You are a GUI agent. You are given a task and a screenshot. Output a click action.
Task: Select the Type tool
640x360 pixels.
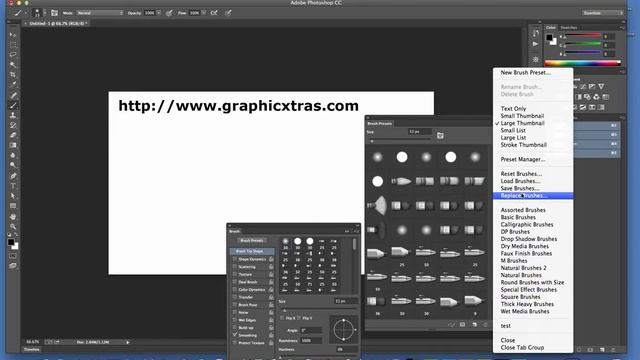[x=13, y=186]
